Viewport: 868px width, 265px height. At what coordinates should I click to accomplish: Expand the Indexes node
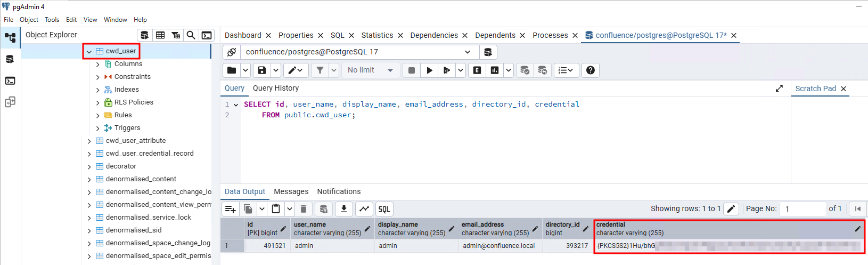(98, 90)
